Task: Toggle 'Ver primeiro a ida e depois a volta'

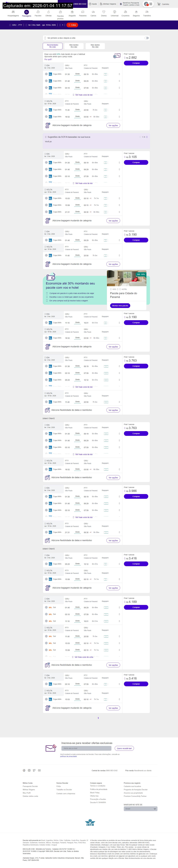Action: [x=146, y=38]
